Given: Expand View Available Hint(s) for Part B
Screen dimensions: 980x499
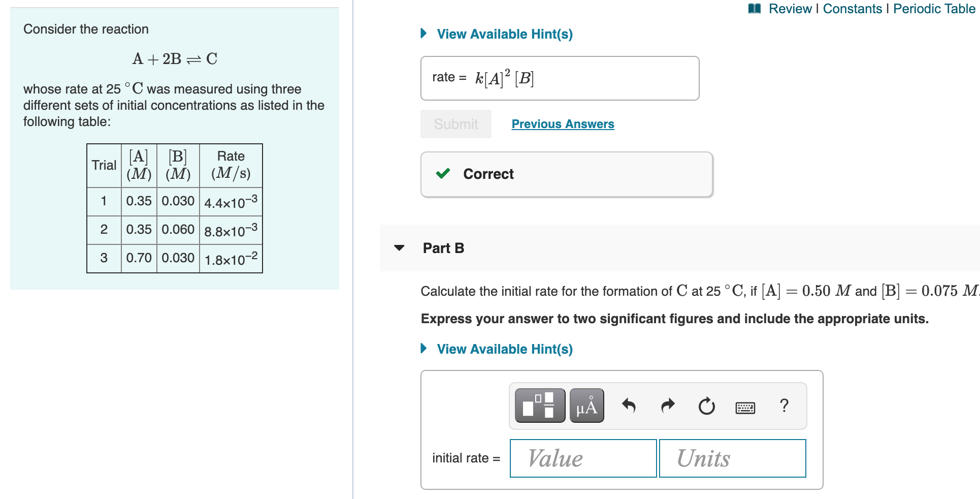Looking at the screenshot, I should click(504, 349).
